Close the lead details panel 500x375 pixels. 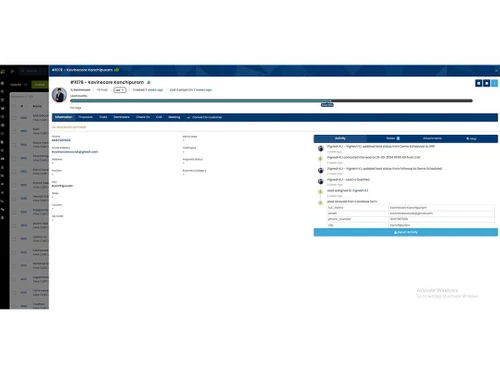point(496,70)
